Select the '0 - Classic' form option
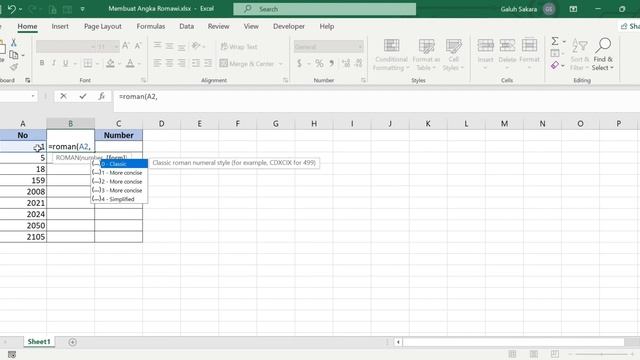The height and width of the screenshot is (360, 640). (x=120, y=164)
